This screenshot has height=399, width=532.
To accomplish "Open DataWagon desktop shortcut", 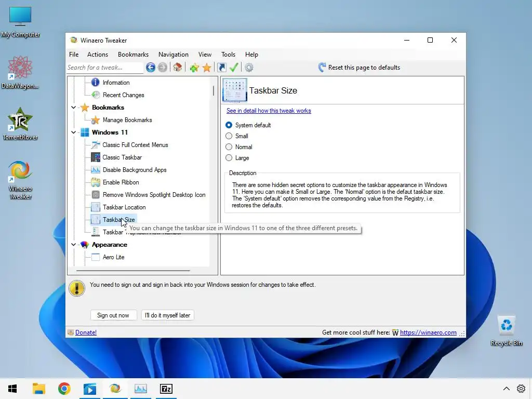I will (20, 73).
